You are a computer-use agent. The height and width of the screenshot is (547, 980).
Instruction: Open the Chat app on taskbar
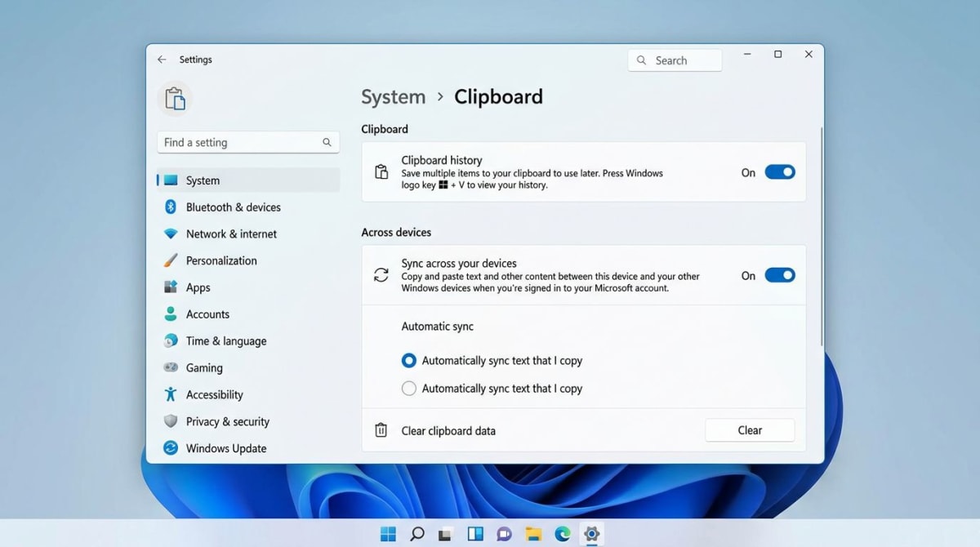[505, 534]
